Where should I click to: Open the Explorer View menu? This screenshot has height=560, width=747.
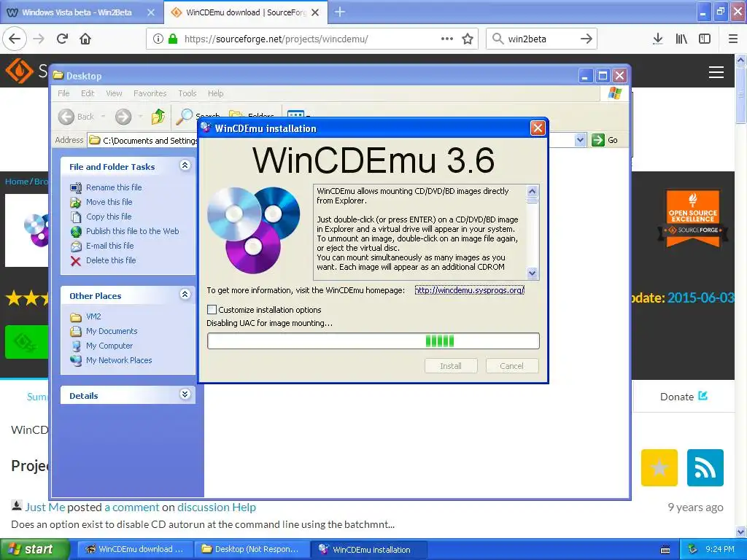pos(114,93)
